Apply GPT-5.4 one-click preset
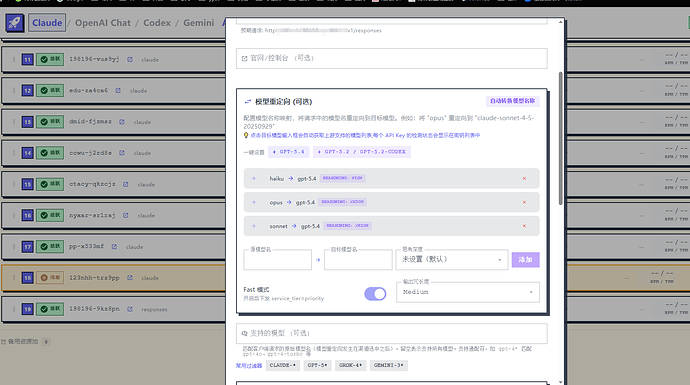Image resolution: width=690 pixels, height=385 pixels. (289, 152)
